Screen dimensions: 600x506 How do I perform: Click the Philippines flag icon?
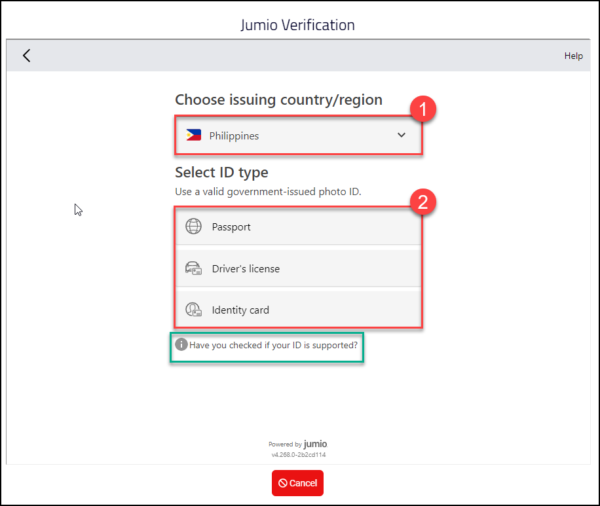tap(194, 135)
